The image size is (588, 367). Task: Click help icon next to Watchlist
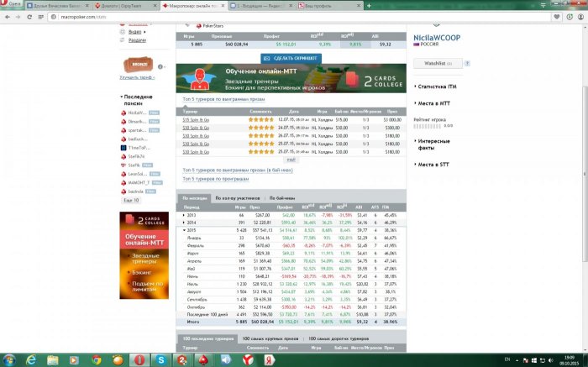[467, 63]
